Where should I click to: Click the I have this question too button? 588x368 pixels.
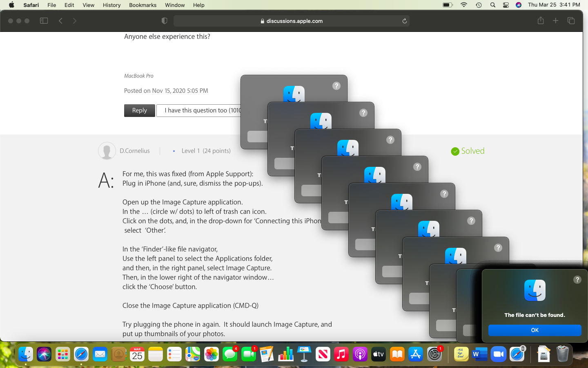(199, 110)
